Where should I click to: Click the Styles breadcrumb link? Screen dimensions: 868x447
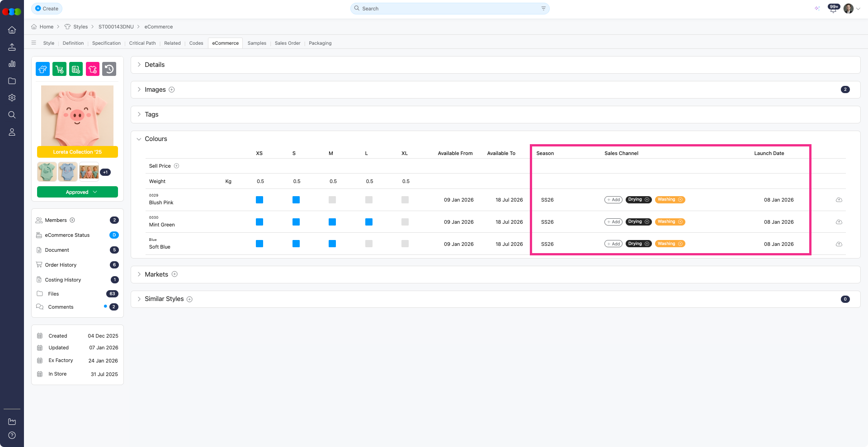[80, 27]
